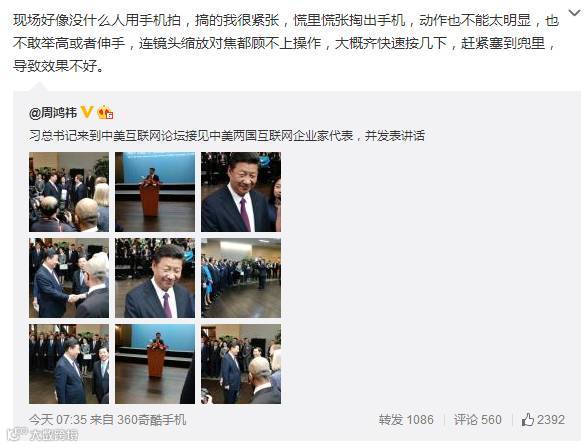Click the quoted post caption text
This screenshot has height=447, width=587.
[x=227, y=136]
